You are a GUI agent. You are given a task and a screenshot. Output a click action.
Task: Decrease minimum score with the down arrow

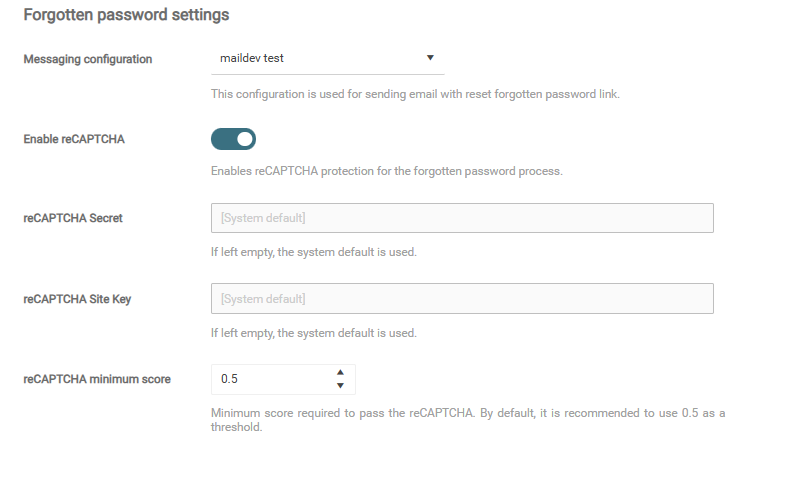(340, 386)
